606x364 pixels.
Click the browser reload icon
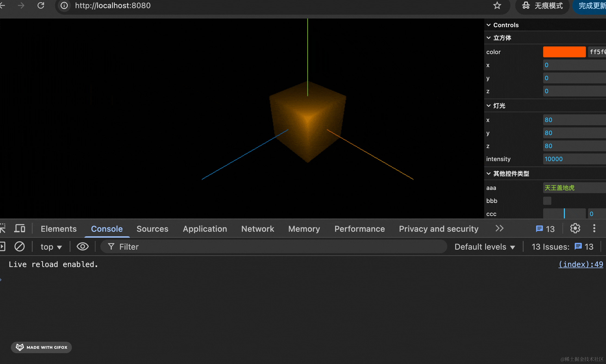pyautogui.click(x=41, y=5)
